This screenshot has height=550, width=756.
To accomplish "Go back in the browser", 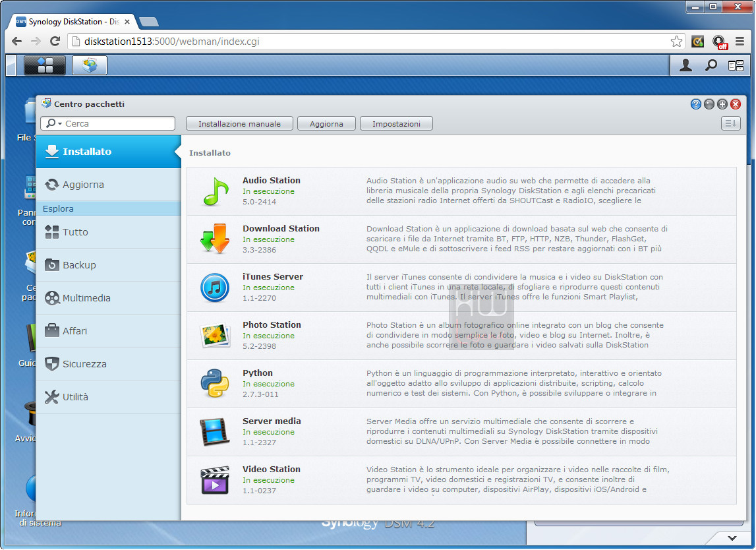I will 17,42.
